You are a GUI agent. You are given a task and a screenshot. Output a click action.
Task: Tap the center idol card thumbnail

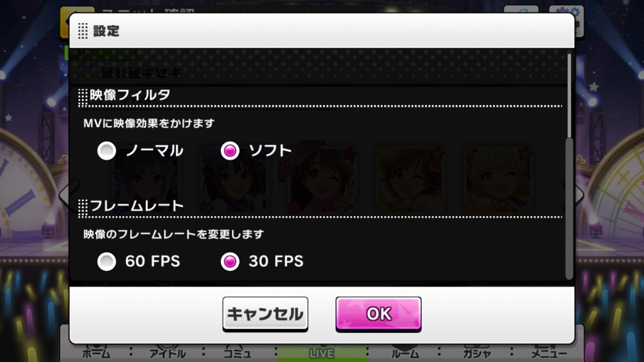(322, 179)
